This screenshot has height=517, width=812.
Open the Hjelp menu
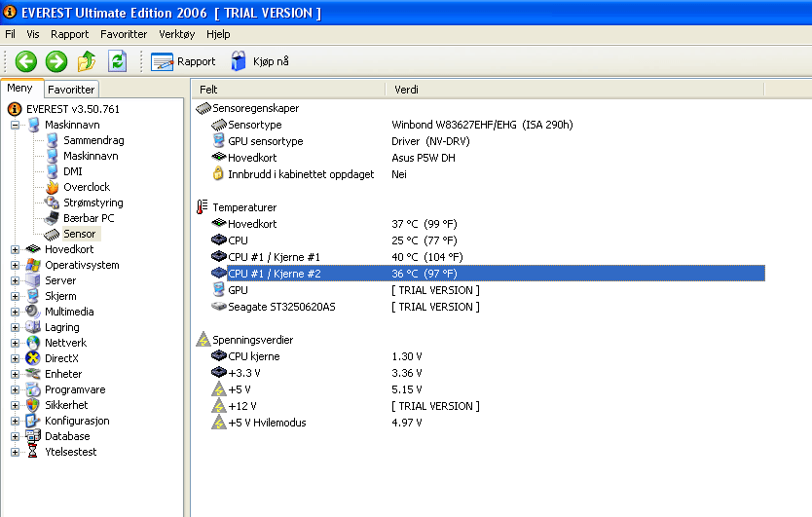pyautogui.click(x=218, y=34)
